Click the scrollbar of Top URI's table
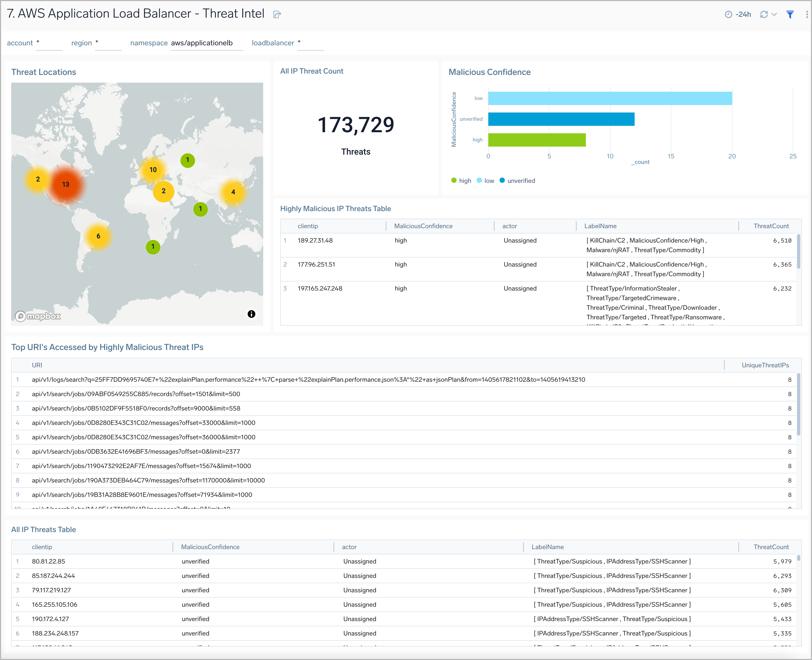 tap(799, 404)
